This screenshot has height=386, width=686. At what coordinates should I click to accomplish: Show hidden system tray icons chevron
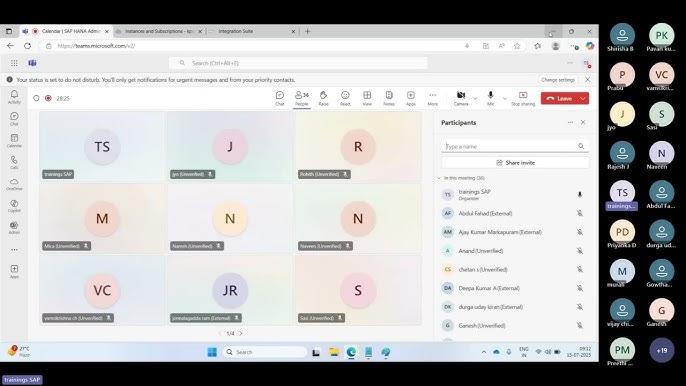483,352
